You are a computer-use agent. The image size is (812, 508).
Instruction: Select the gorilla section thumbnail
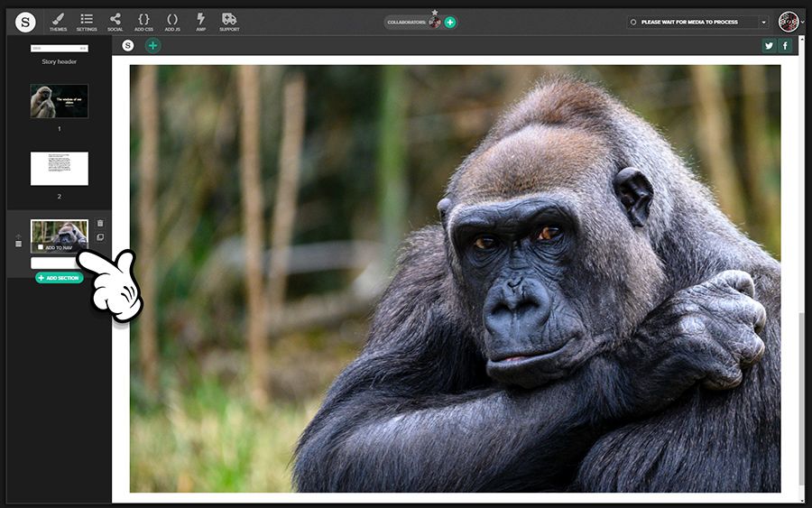pyautogui.click(x=59, y=236)
